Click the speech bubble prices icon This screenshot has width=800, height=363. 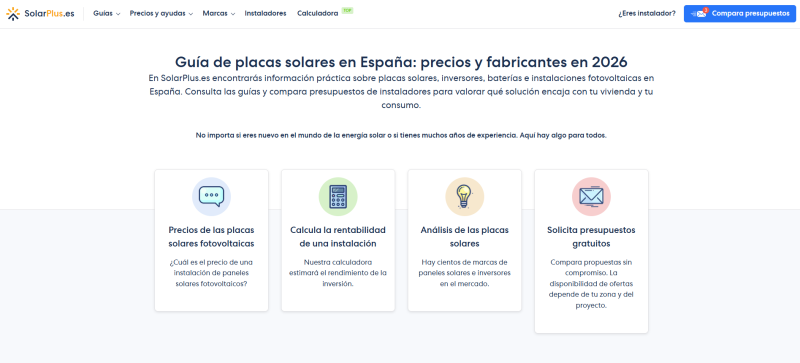(211, 197)
